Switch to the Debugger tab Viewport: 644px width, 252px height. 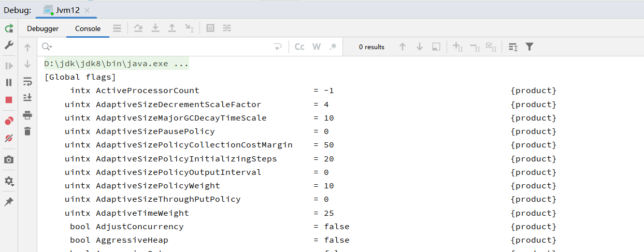pos(43,28)
